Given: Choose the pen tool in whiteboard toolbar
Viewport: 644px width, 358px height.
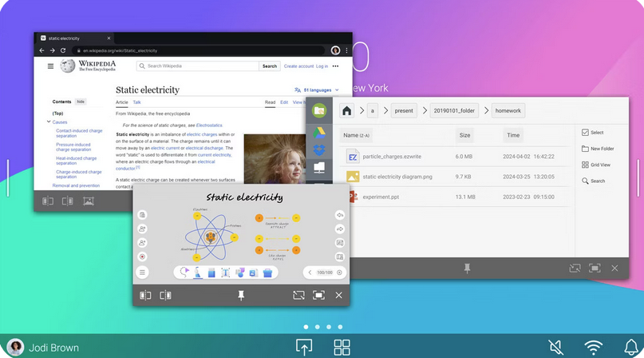Looking at the screenshot, I should point(198,272).
